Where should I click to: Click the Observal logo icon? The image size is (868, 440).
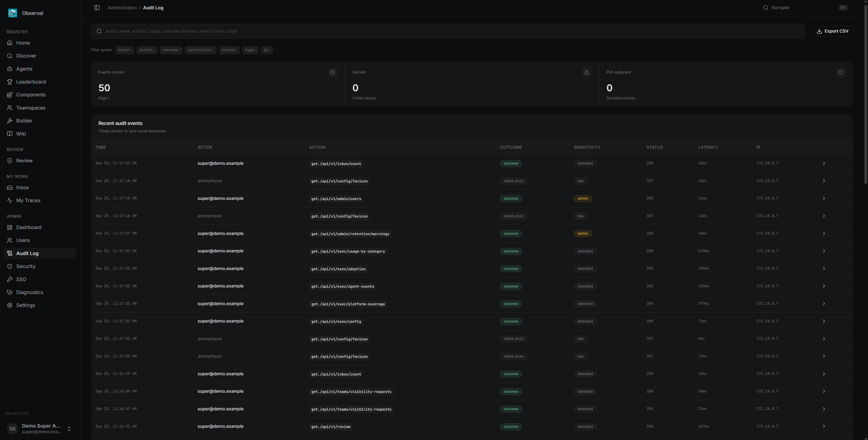pos(13,13)
